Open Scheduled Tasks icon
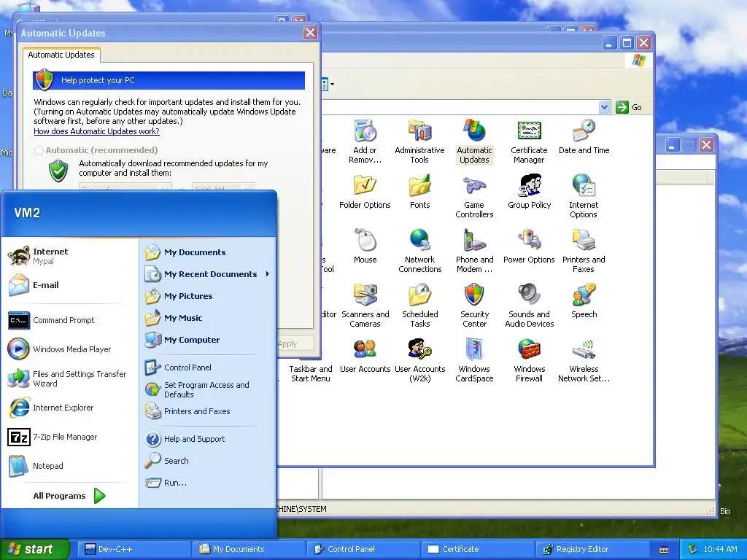The image size is (747, 560). (x=419, y=306)
